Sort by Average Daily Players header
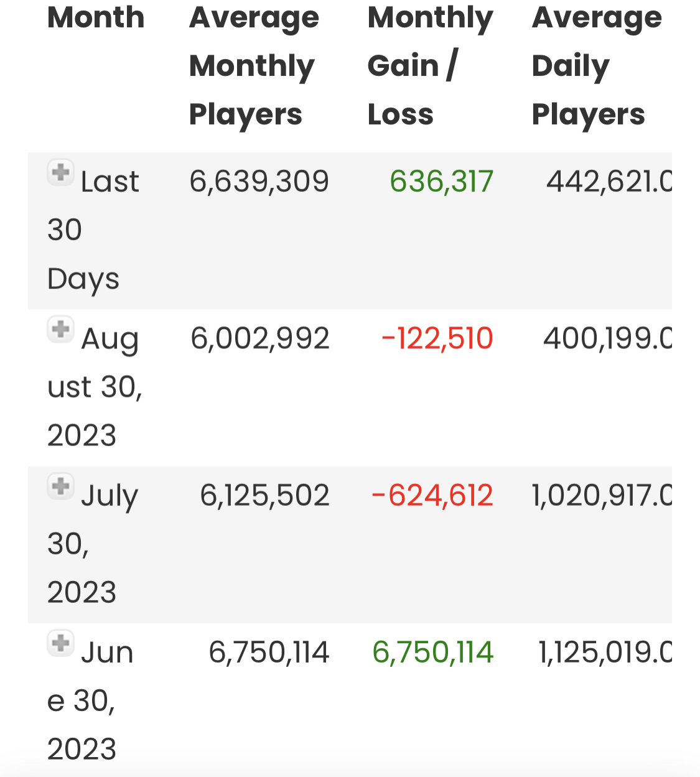This screenshot has height=777, width=700. (x=596, y=66)
